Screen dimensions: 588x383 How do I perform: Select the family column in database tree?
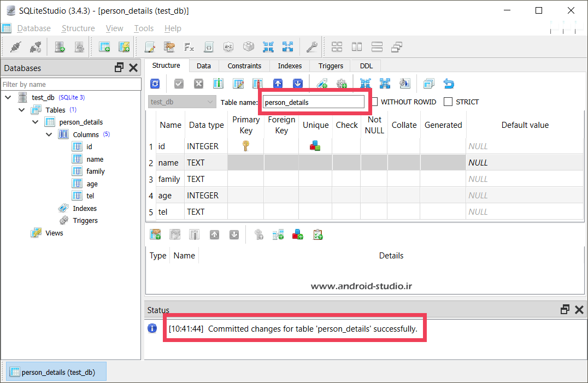pyautogui.click(x=95, y=171)
